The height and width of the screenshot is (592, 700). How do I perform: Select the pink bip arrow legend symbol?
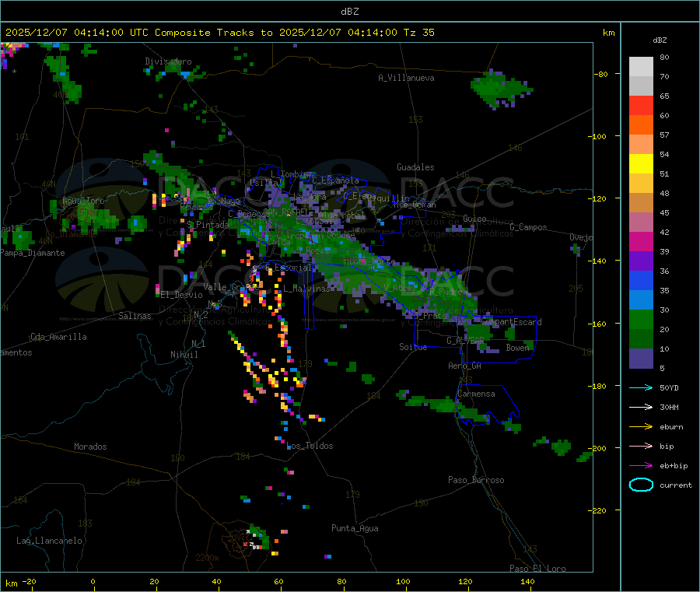point(641,446)
